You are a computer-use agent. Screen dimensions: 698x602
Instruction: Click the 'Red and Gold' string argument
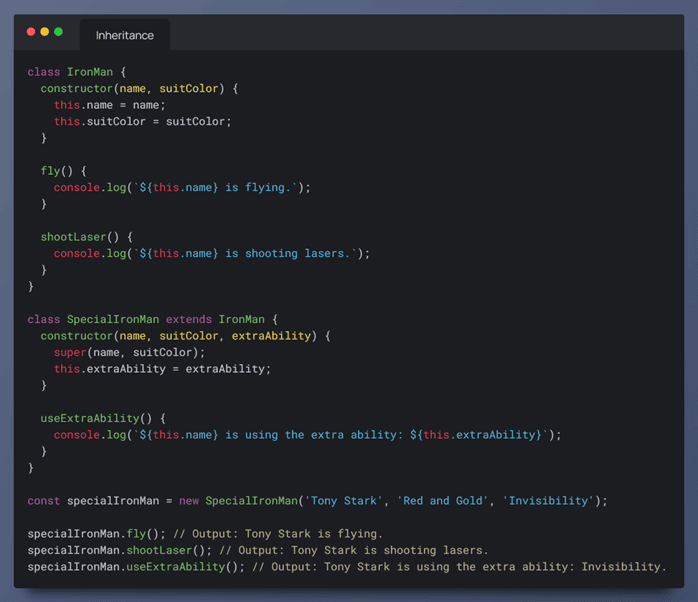tap(442, 501)
